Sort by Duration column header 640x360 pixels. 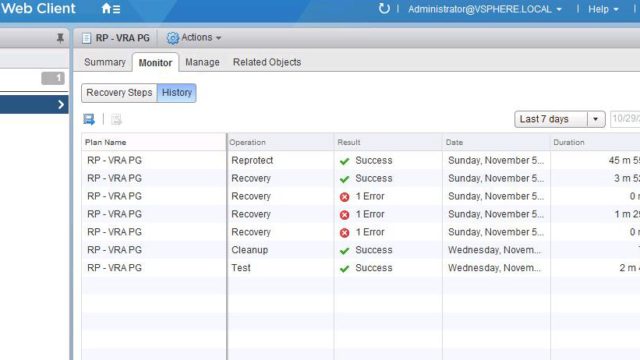[596, 142]
